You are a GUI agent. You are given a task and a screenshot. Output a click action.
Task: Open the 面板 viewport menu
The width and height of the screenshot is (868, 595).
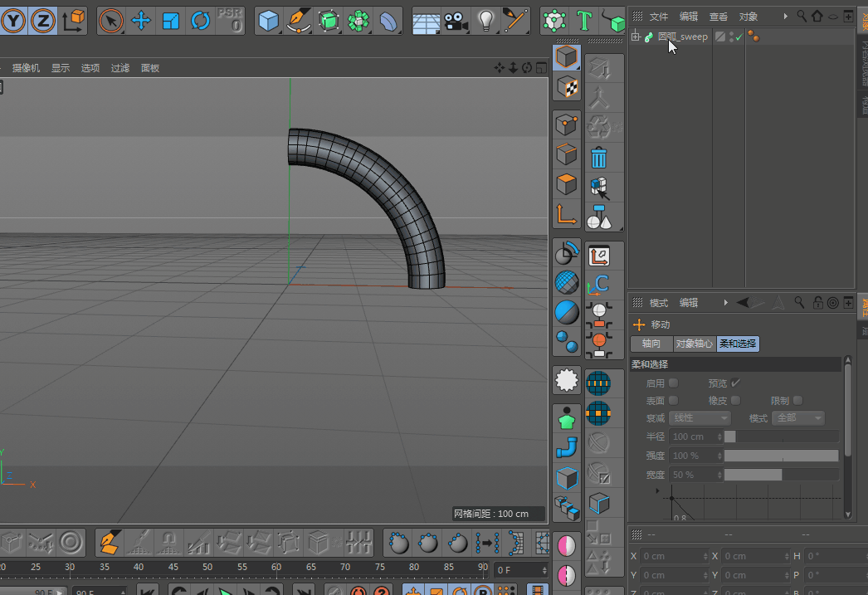[x=150, y=67]
